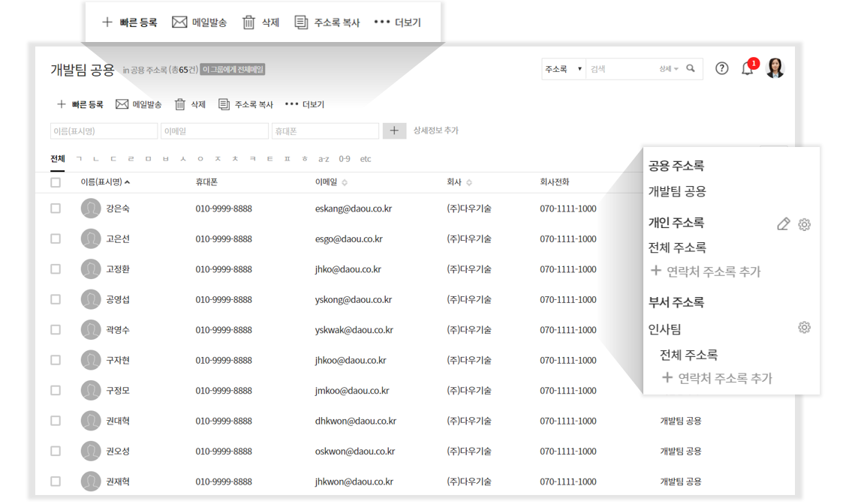
Task: Expand the 더보기 more options menu
Action: pyautogui.click(x=297, y=103)
